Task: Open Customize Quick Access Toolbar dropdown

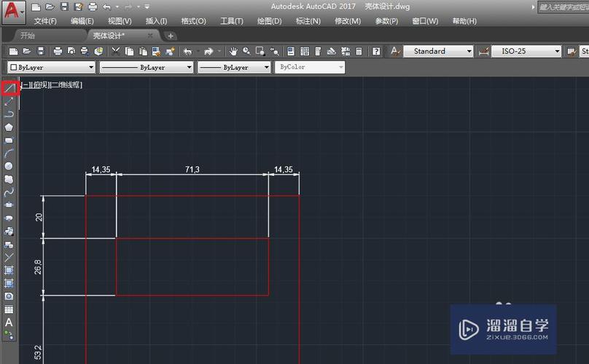Action: coord(147,7)
